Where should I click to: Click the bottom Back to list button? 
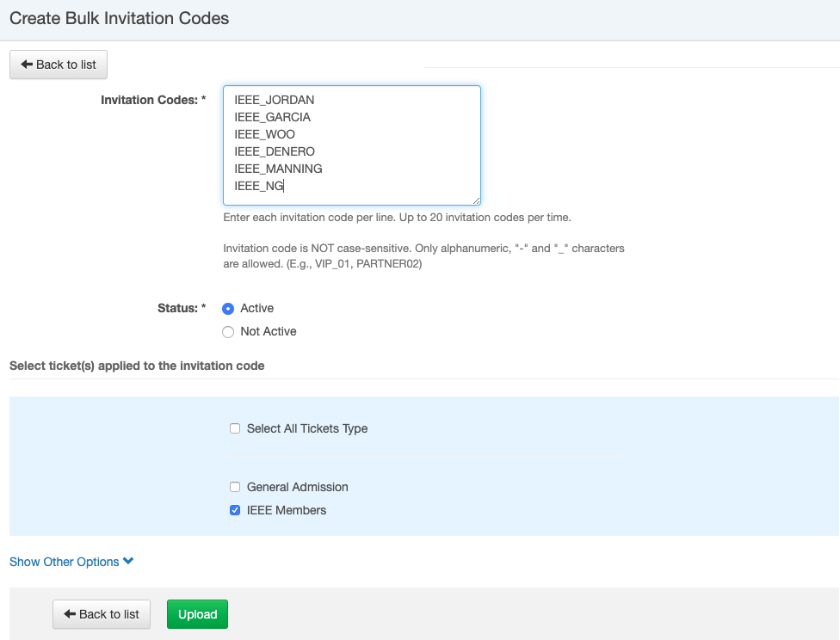click(x=102, y=614)
